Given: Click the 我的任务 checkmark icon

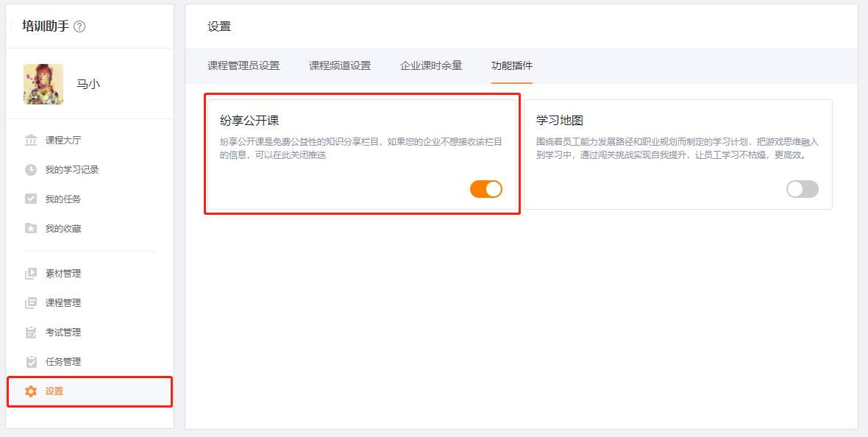Looking at the screenshot, I should click(31, 199).
